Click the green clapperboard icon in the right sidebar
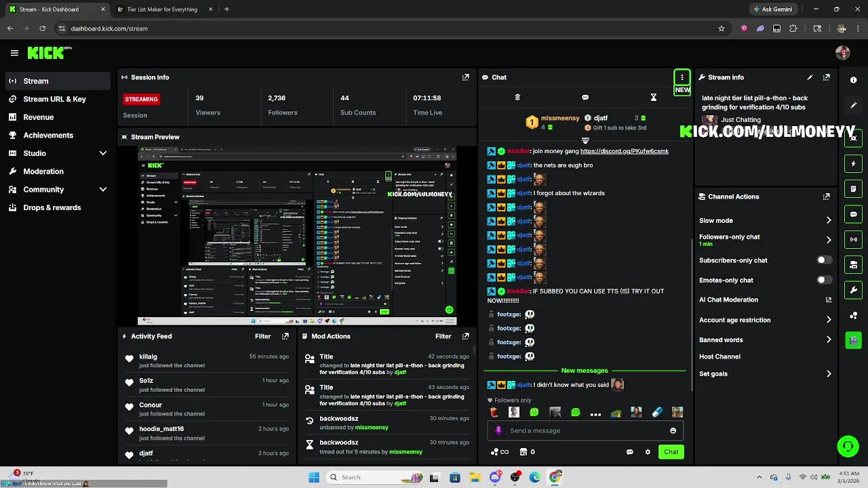The width and height of the screenshot is (868, 488). 853,340
